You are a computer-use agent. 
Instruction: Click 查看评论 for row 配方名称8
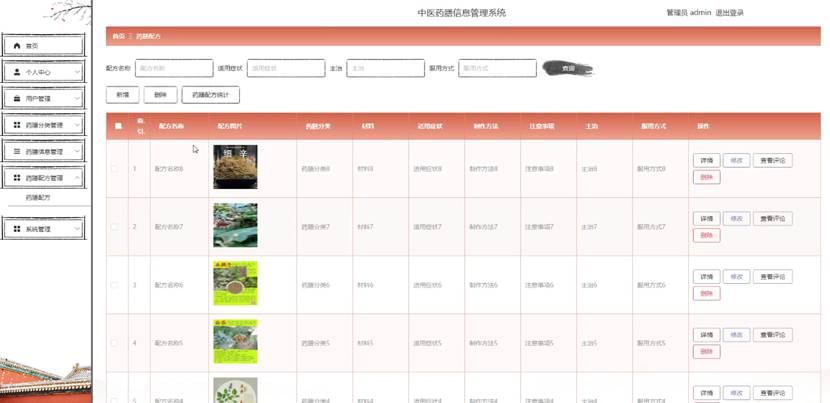click(773, 160)
